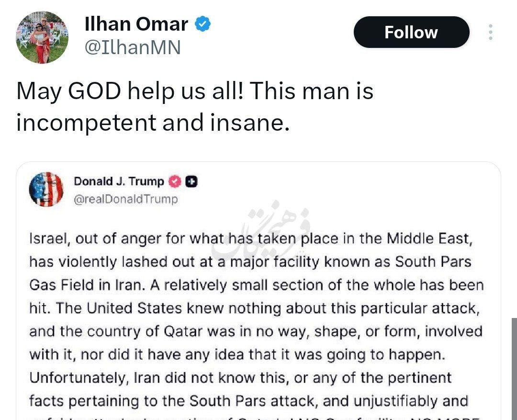Click Donald J. Trump's flag avatar

point(46,189)
